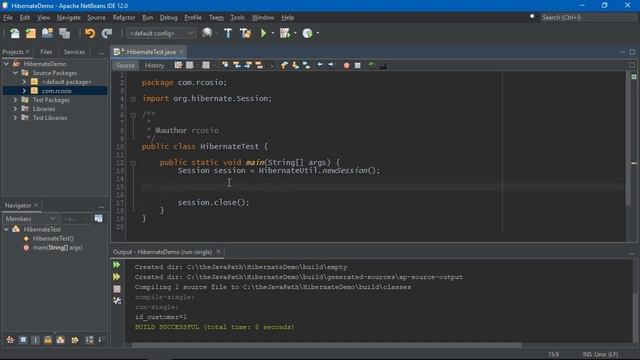Viewport: 640px width, 360px height.
Task: Expand the Libraries node
Action: (15, 109)
